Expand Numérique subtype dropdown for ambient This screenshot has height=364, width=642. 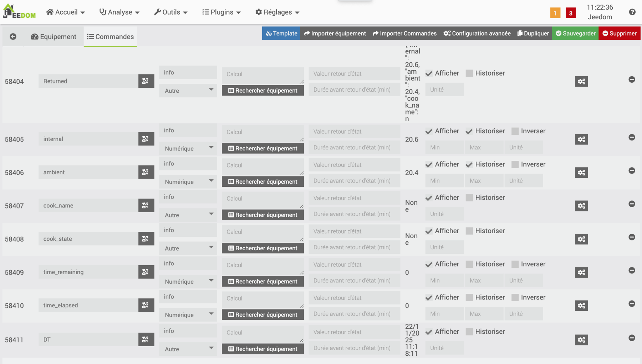coord(188,182)
